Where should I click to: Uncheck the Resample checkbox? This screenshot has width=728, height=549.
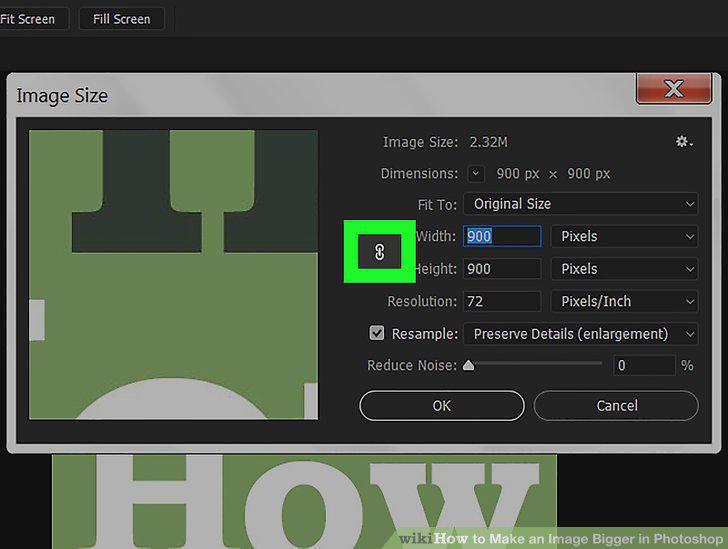[377, 333]
